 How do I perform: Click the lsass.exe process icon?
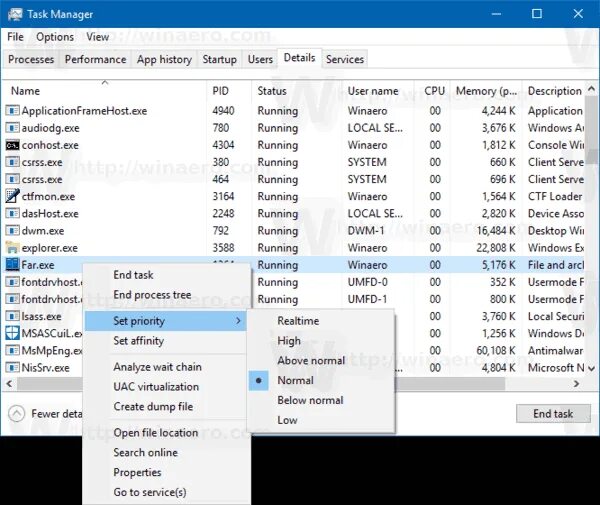12,316
